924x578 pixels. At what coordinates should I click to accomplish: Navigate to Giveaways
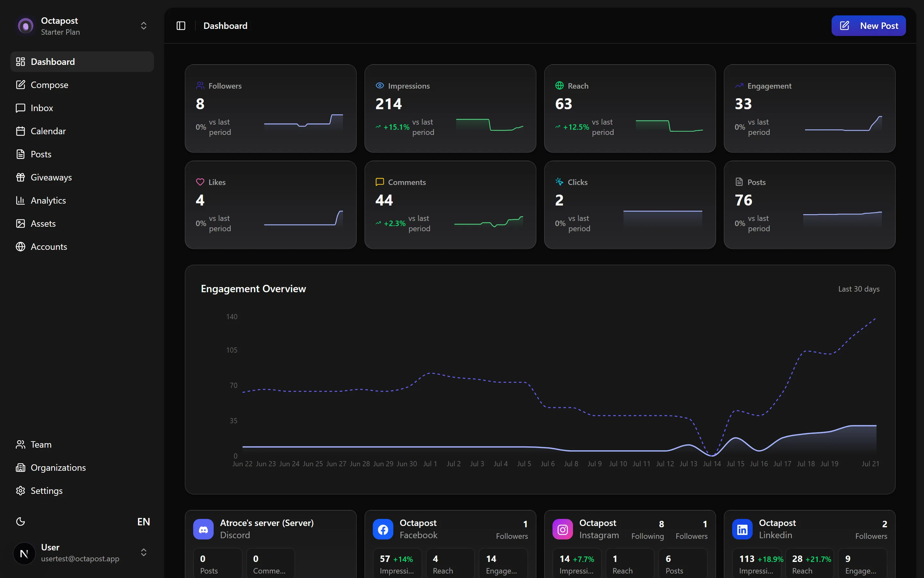point(82,177)
